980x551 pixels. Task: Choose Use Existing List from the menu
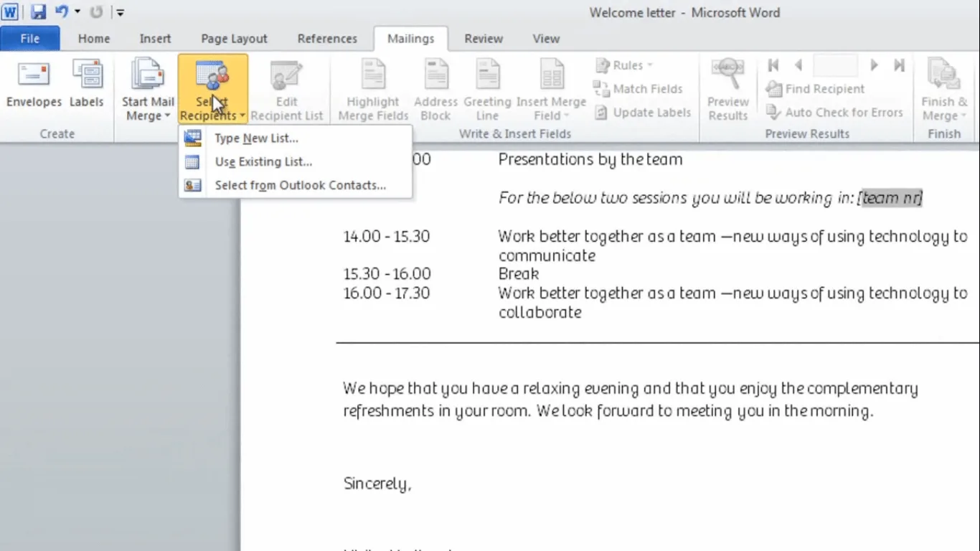point(295,162)
